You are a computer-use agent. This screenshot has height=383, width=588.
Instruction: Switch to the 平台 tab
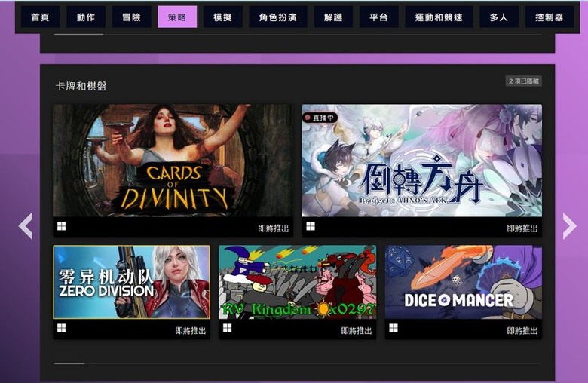(x=378, y=17)
